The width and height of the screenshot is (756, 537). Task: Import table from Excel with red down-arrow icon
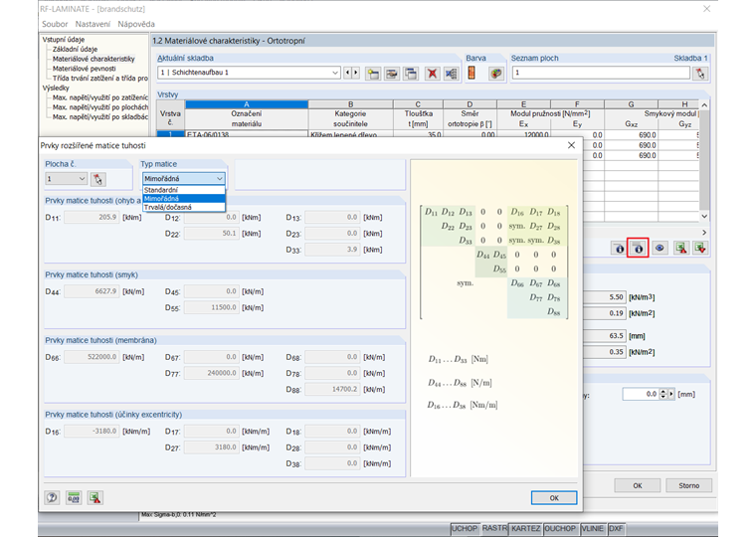point(700,249)
